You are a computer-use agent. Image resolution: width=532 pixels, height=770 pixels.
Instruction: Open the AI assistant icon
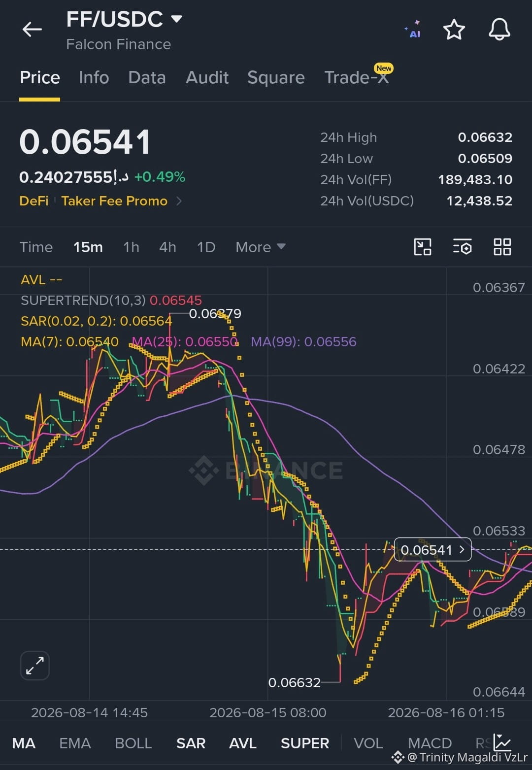pyautogui.click(x=413, y=30)
